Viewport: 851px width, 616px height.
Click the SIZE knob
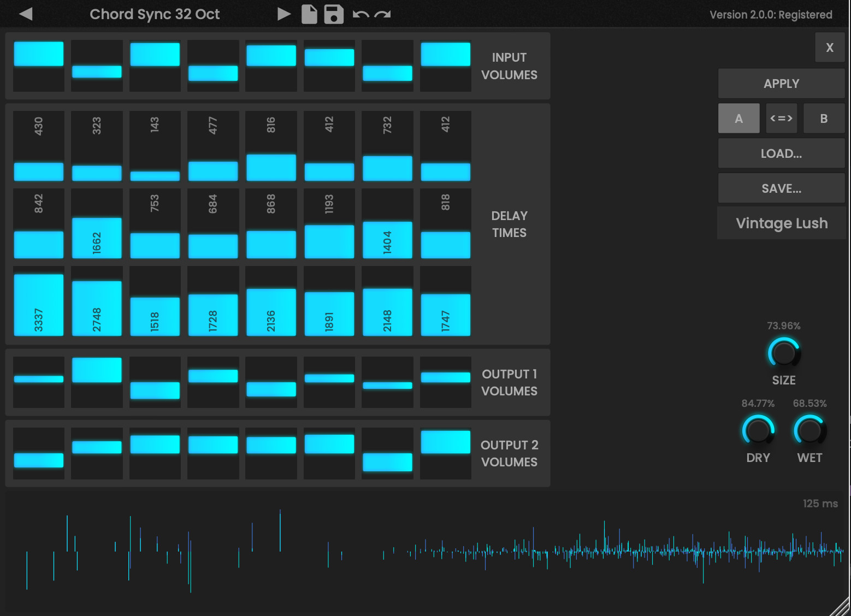pyautogui.click(x=784, y=353)
